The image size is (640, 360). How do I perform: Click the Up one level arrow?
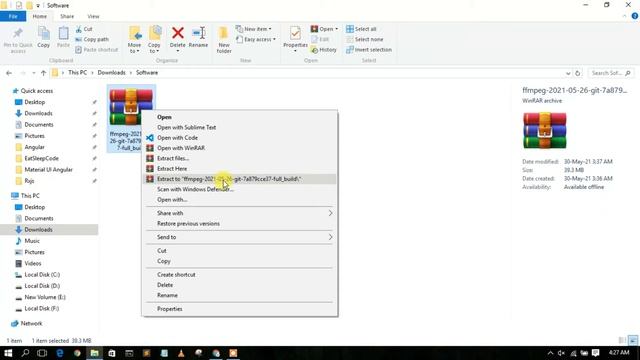(x=43, y=73)
